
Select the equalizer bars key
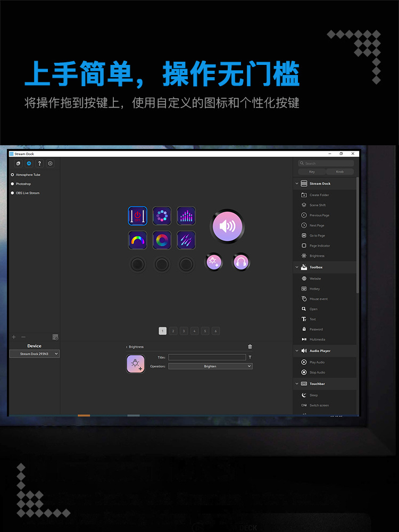pyautogui.click(x=186, y=216)
